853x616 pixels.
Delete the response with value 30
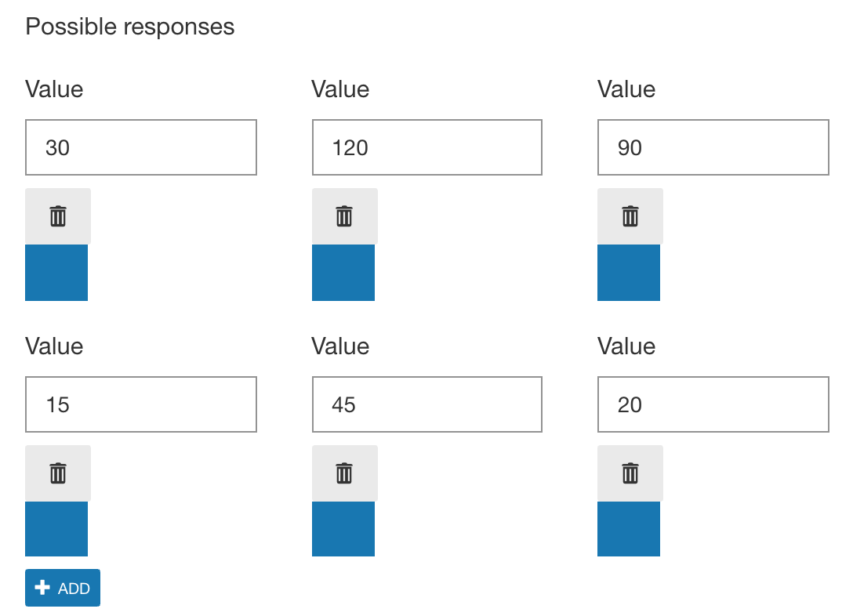coord(58,216)
